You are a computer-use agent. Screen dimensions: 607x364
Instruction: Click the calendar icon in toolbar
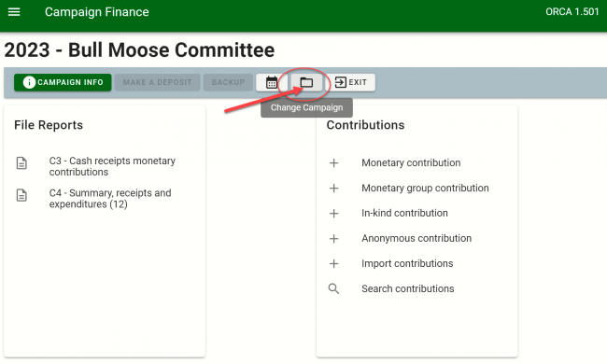click(x=272, y=82)
